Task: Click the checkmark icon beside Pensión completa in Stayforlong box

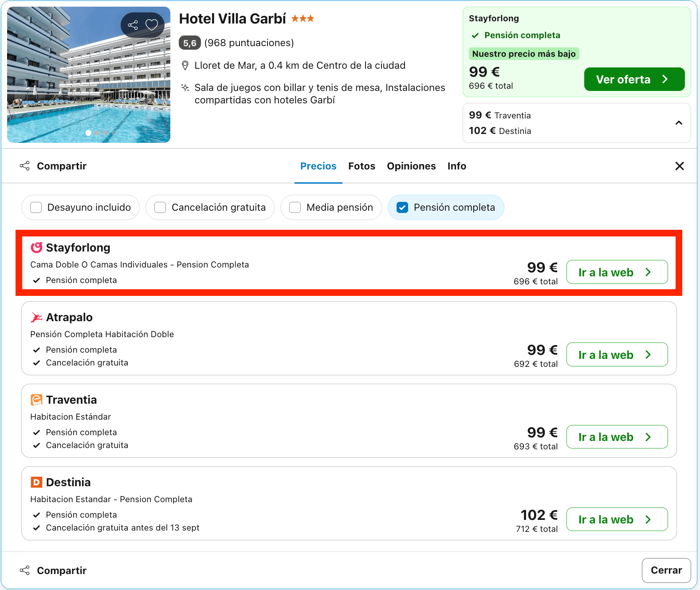Action: [x=475, y=35]
